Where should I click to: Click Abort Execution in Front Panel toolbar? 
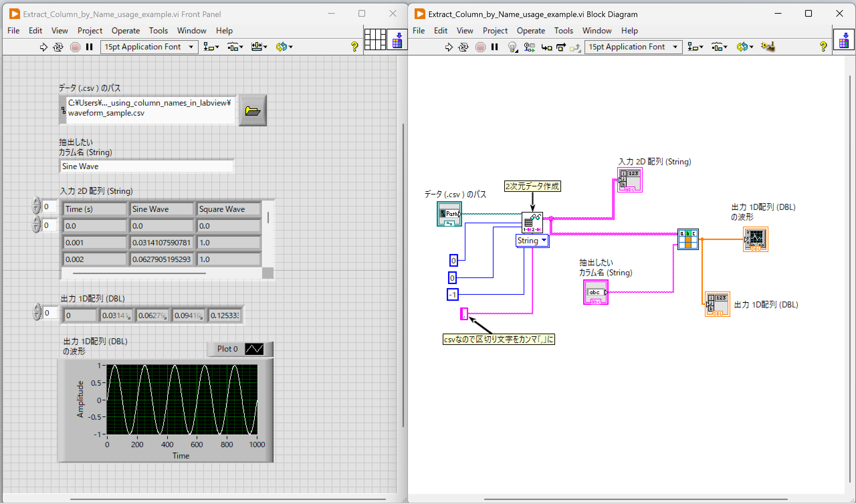pos(75,47)
